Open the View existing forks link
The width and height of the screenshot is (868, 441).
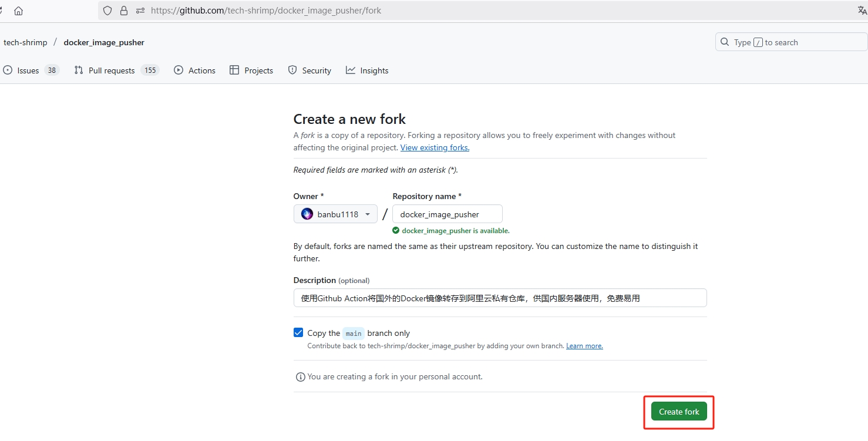(x=435, y=148)
